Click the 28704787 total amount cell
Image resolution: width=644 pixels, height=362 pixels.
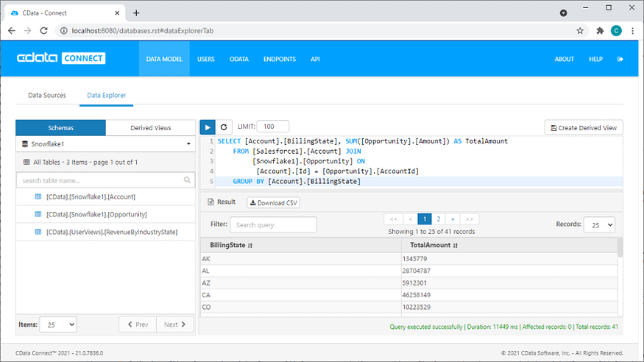click(509, 271)
